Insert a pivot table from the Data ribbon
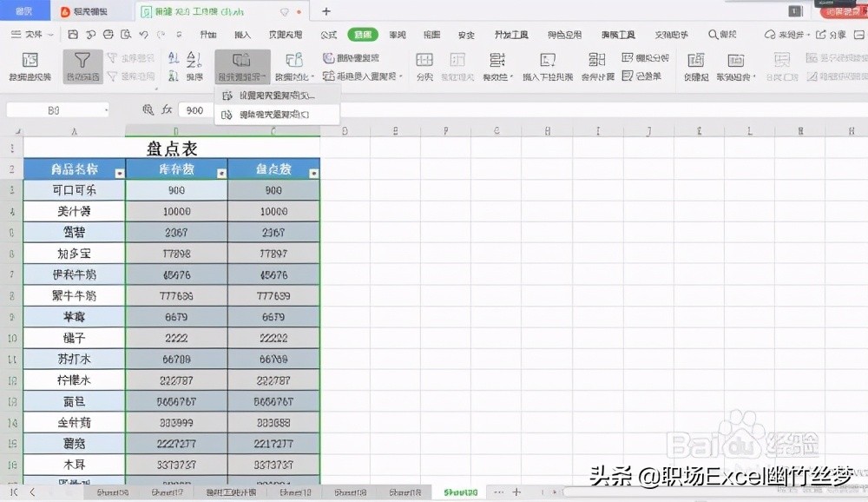 [x=30, y=68]
